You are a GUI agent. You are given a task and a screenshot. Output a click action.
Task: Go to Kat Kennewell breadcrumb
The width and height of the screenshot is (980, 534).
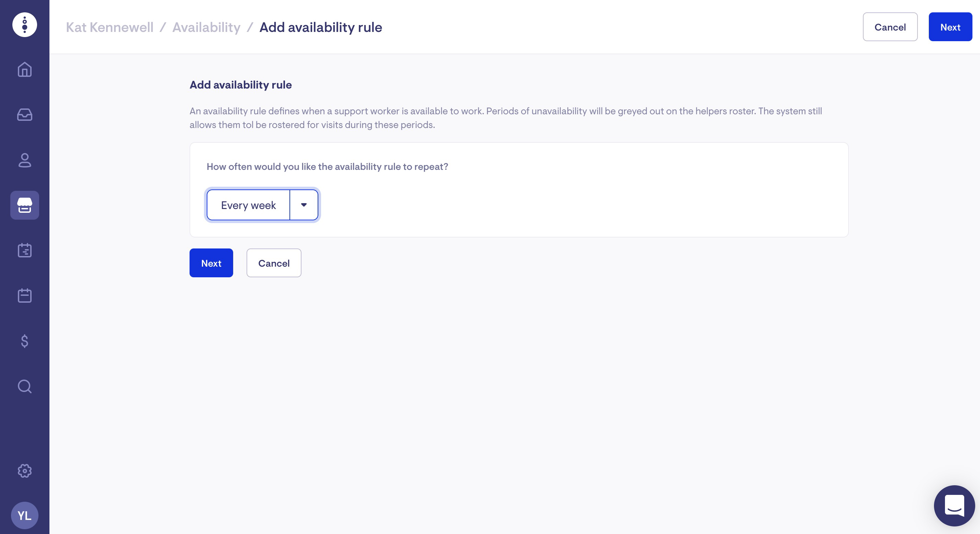coord(110,27)
